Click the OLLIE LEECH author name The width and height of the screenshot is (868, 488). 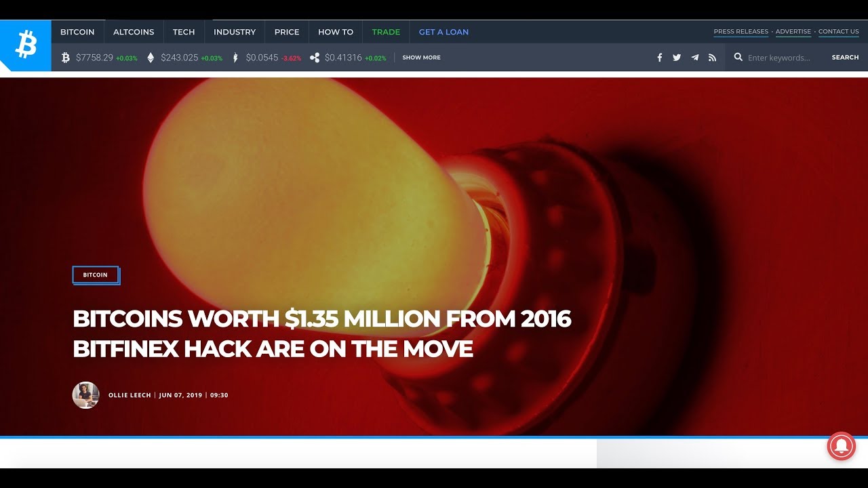[131, 395]
